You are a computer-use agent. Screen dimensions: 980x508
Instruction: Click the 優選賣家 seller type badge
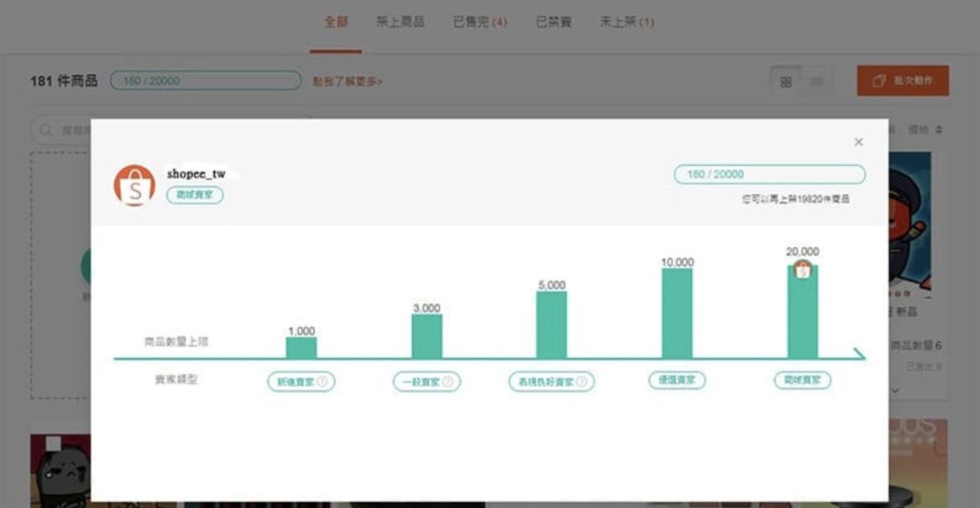(677, 380)
